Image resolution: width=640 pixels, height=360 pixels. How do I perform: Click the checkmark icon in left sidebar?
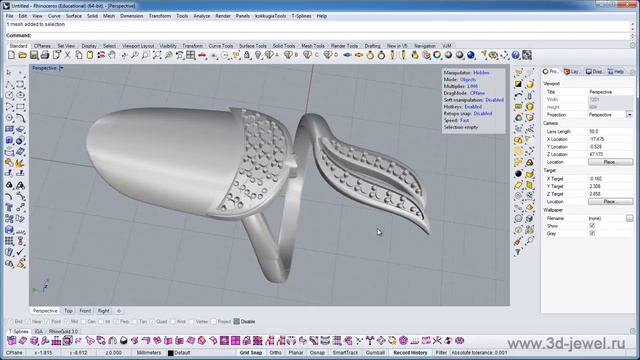click(x=20, y=252)
